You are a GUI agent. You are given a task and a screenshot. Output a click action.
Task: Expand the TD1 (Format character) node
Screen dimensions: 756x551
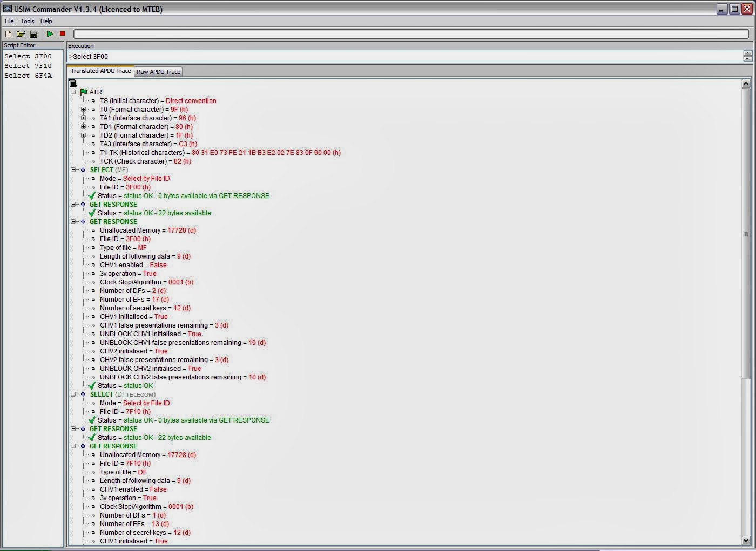pos(84,127)
